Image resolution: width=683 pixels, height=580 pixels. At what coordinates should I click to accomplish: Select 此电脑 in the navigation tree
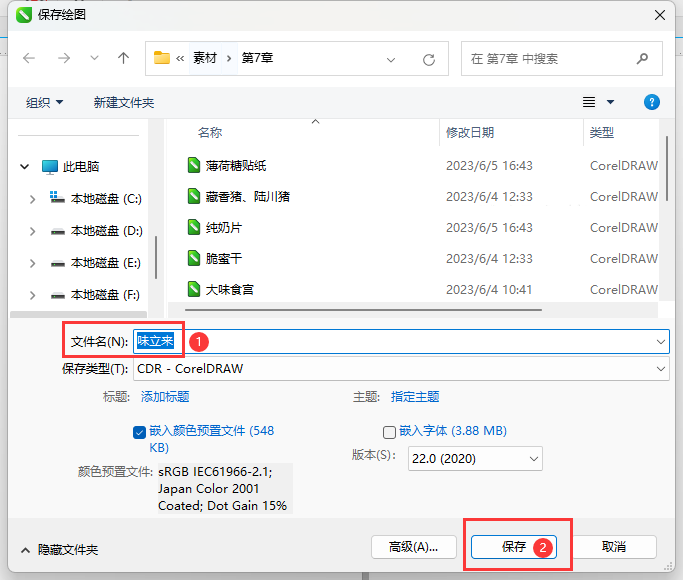click(81, 166)
